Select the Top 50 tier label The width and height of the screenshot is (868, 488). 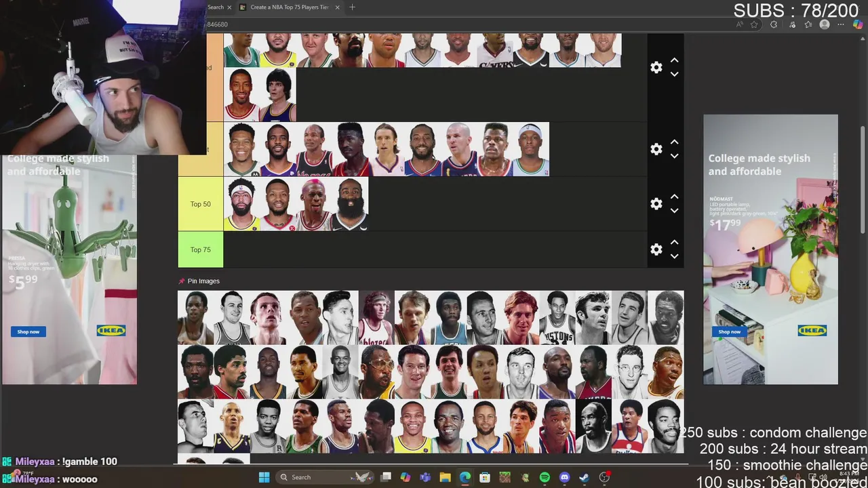pos(200,204)
